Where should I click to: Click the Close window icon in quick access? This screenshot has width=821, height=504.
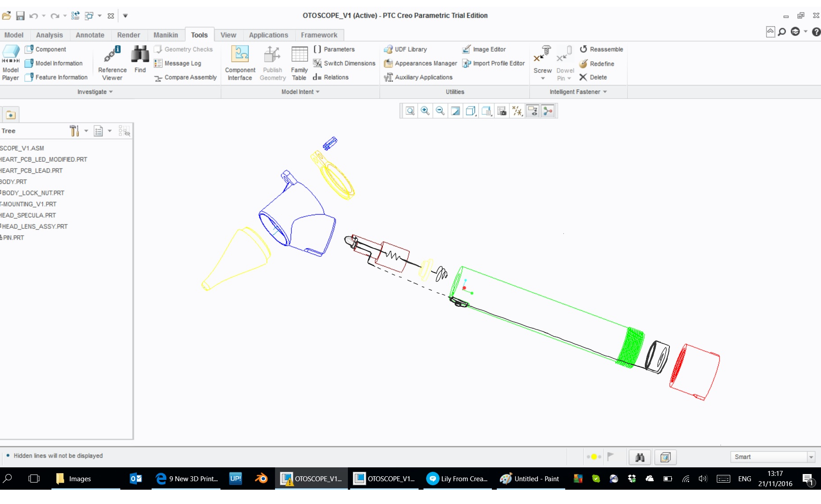coord(111,16)
